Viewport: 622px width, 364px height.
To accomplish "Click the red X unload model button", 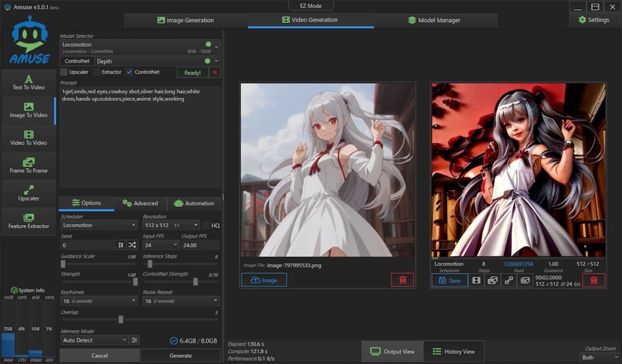I will coord(214,72).
